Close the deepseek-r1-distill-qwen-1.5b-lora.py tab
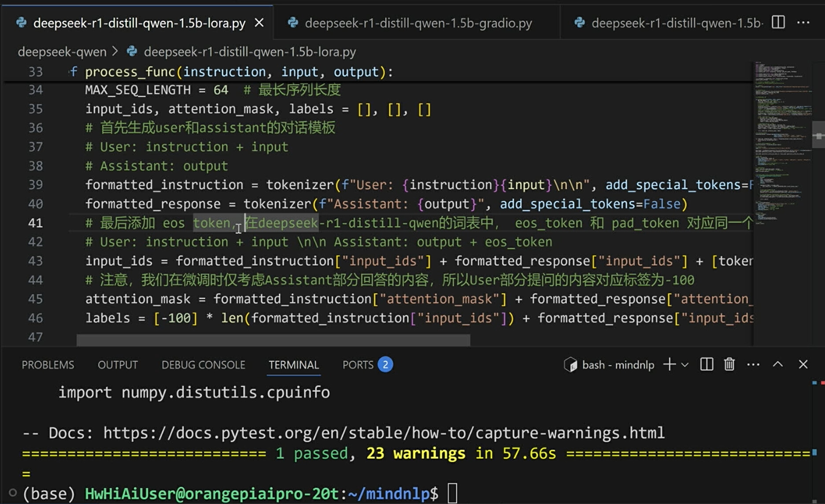The image size is (825, 504). pos(259,22)
